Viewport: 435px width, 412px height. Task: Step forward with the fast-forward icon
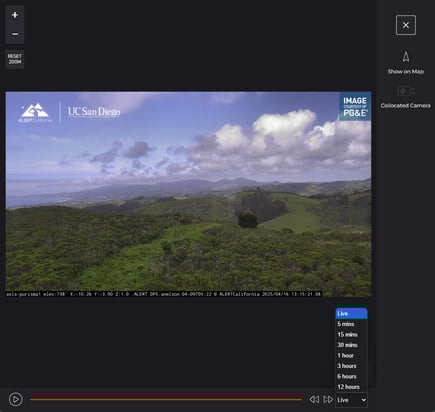click(x=328, y=399)
